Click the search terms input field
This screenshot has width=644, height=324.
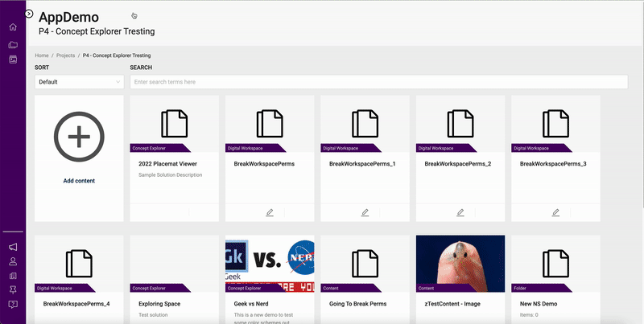click(x=378, y=82)
